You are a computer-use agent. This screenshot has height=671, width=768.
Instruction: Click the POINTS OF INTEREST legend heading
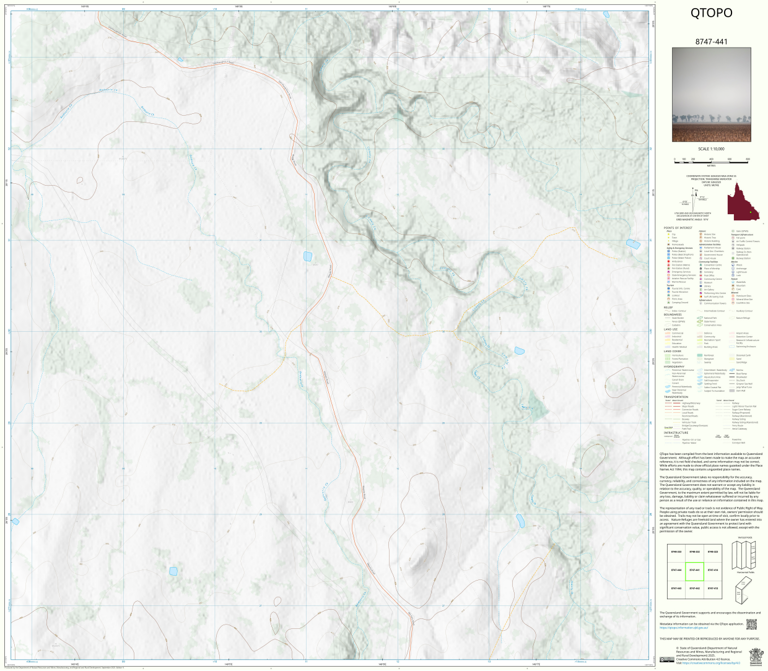click(678, 228)
